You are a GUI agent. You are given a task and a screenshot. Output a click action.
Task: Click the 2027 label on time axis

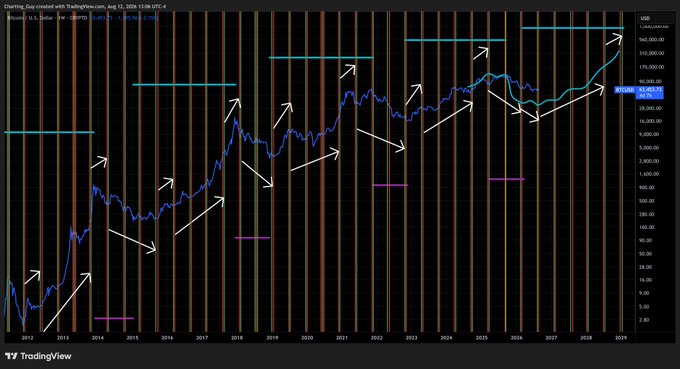pyautogui.click(x=551, y=338)
